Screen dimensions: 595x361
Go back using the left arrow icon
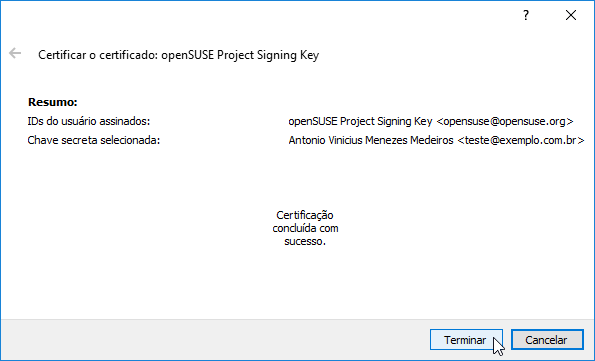pyautogui.click(x=15, y=53)
